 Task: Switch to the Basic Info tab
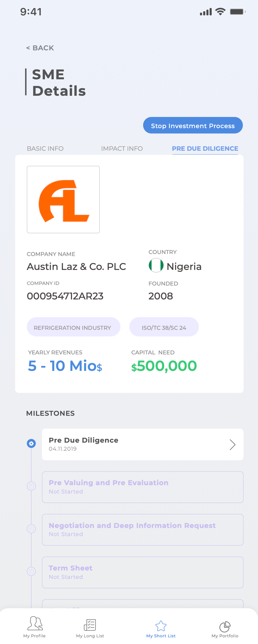click(45, 148)
